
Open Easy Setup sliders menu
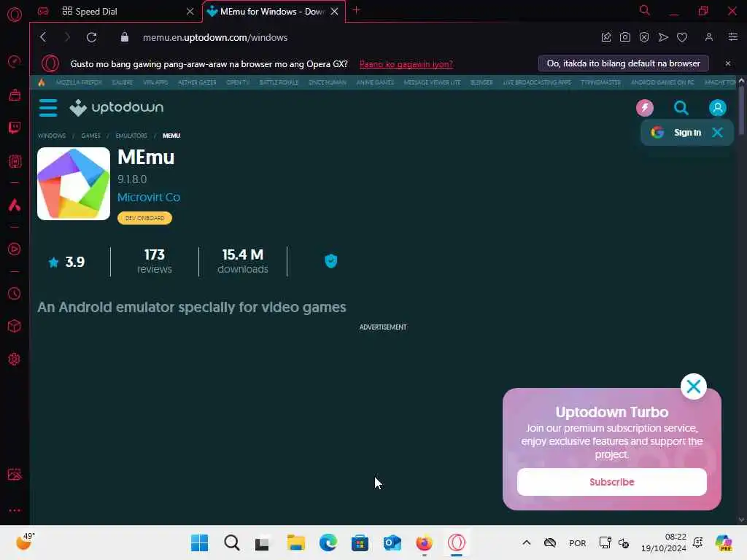(x=733, y=37)
